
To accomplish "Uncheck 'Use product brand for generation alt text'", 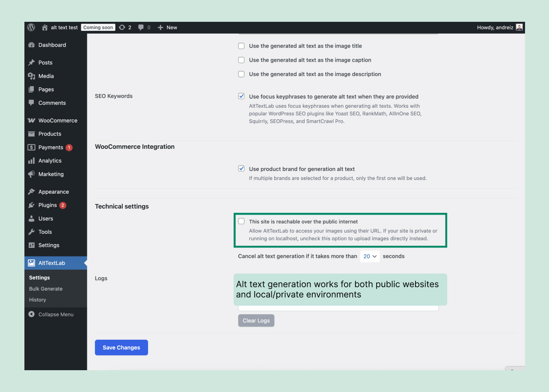I will (241, 168).
